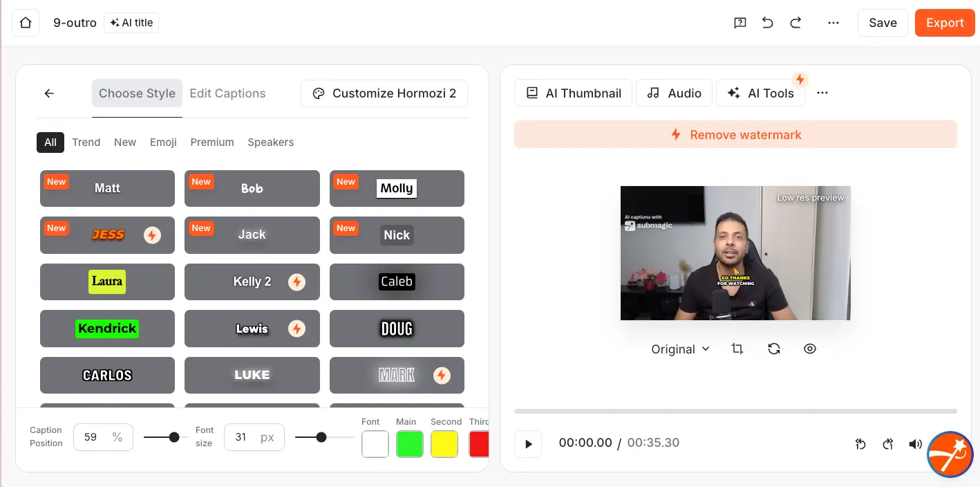Go to the home icon
The height and width of the screenshot is (487, 980).
[x=25, y=22]
